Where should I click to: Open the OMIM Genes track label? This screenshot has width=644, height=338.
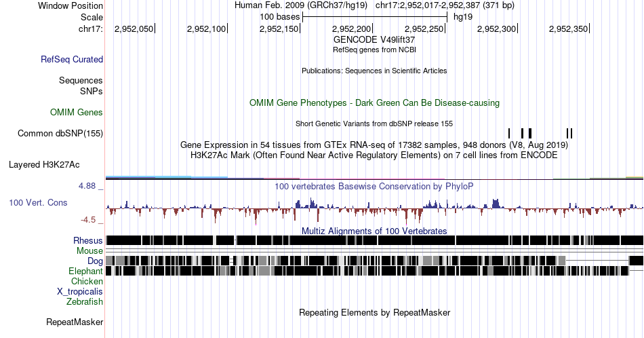pos(77,112)
